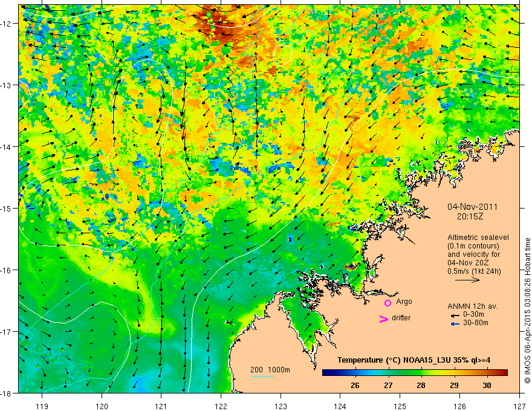Click the cyan depth contour legend line
The image size is (532, 411).
(x=262, y=376)
